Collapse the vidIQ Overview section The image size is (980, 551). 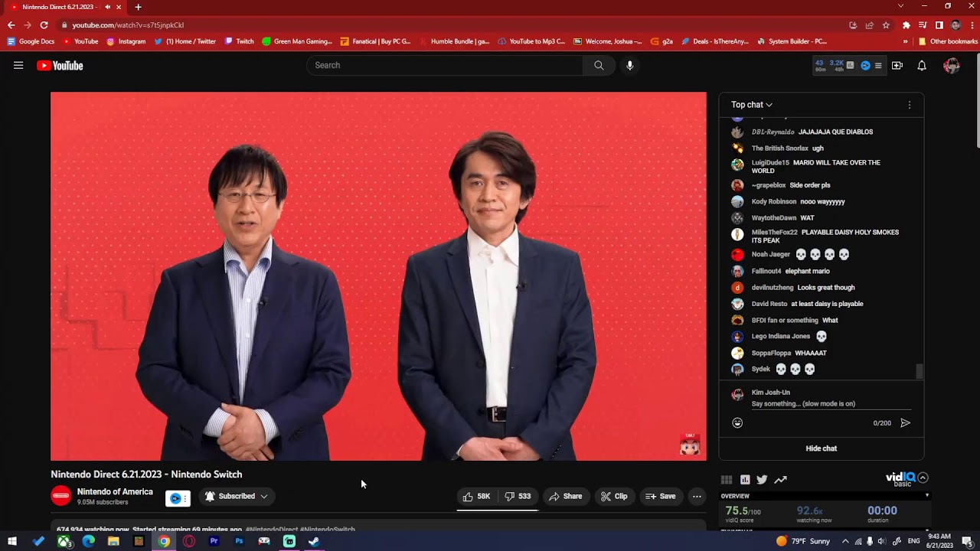pos(927,496)
